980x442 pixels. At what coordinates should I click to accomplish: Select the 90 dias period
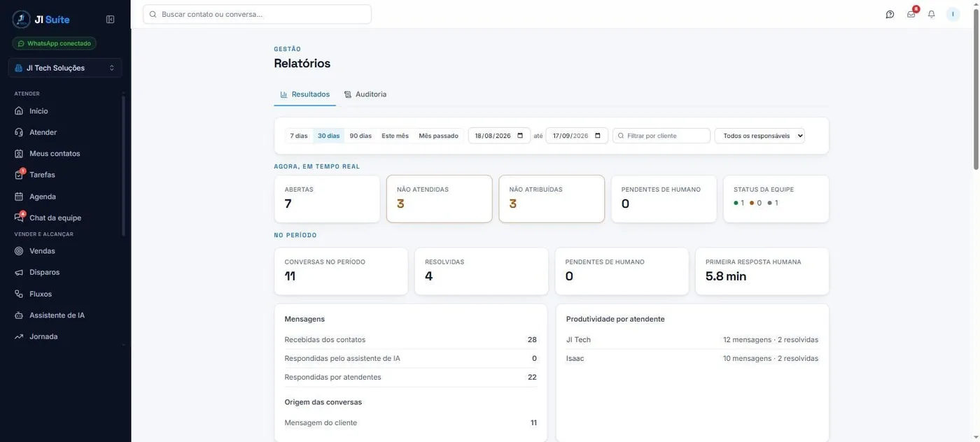[360, 136]
